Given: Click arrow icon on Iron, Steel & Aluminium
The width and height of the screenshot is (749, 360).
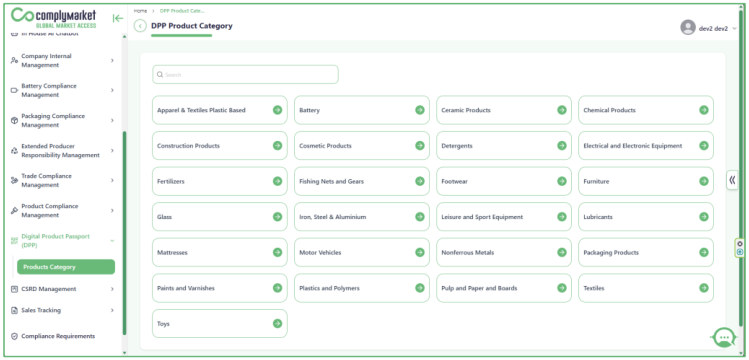Looking at the screenshot, I should click(420, 217).
